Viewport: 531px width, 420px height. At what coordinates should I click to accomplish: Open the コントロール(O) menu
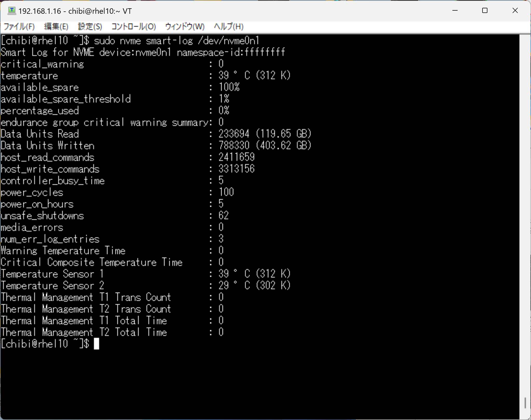(x=133, y=26)
